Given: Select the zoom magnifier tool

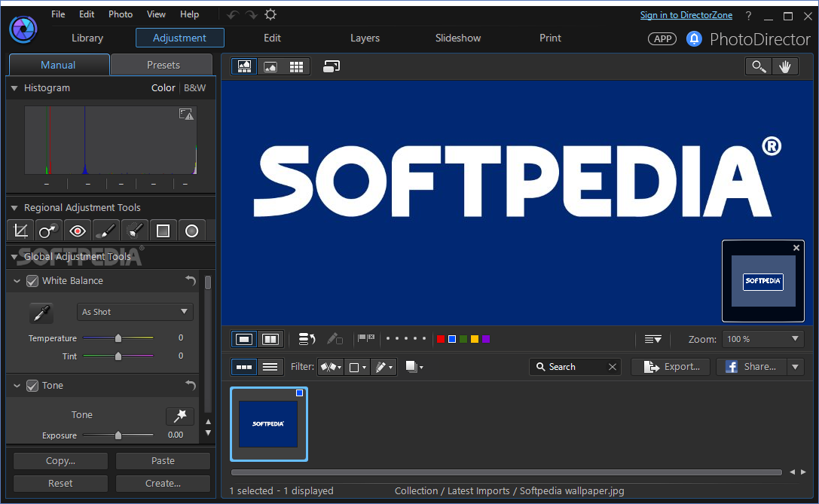Looking at the screenshot, I should click(759, 66).
